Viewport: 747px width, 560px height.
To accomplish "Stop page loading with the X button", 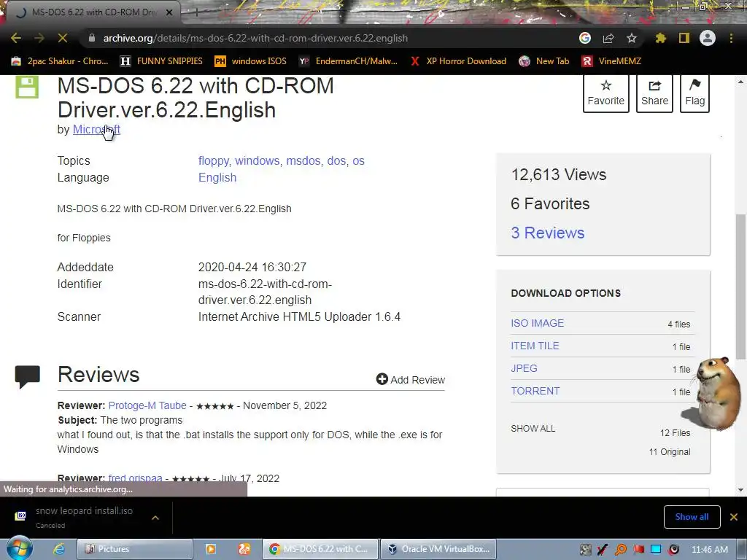I will (x=63, y=38).
